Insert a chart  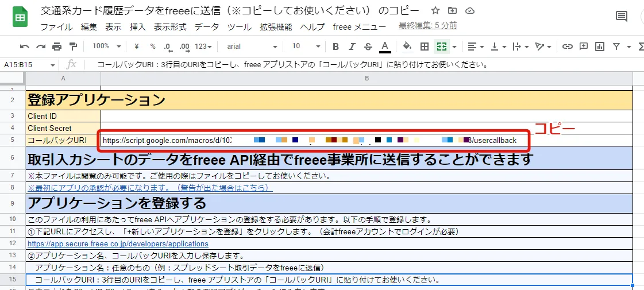click(600, 47)
